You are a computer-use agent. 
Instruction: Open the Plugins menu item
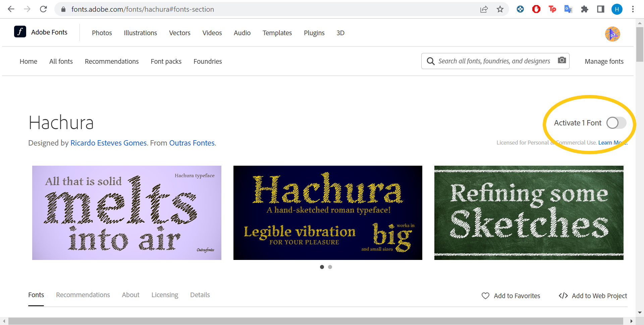click(x=314, y=33)
